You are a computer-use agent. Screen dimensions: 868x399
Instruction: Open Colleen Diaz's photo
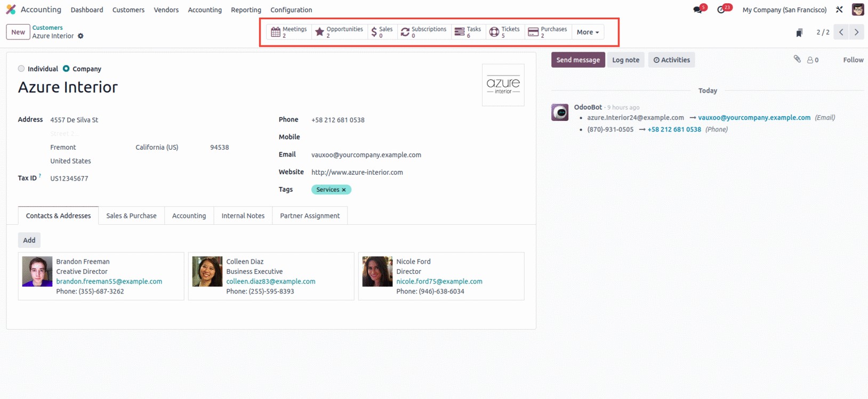pyautogui.click(x=207, y=272)
